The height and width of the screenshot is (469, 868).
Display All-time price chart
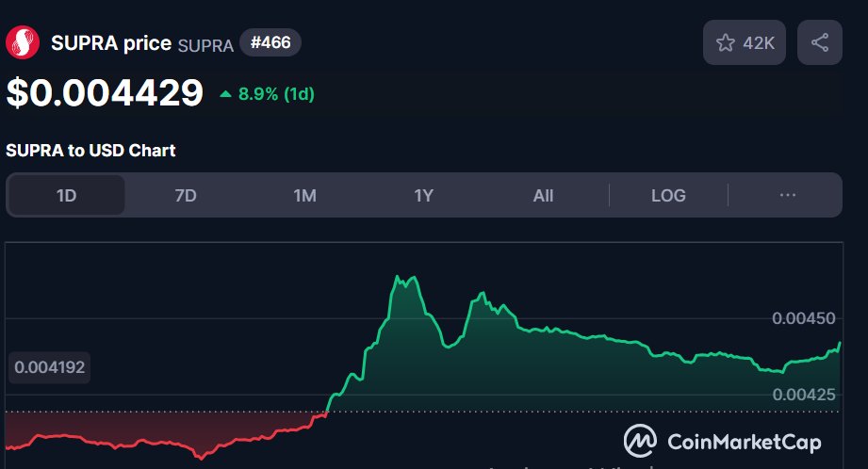[543, 195]
